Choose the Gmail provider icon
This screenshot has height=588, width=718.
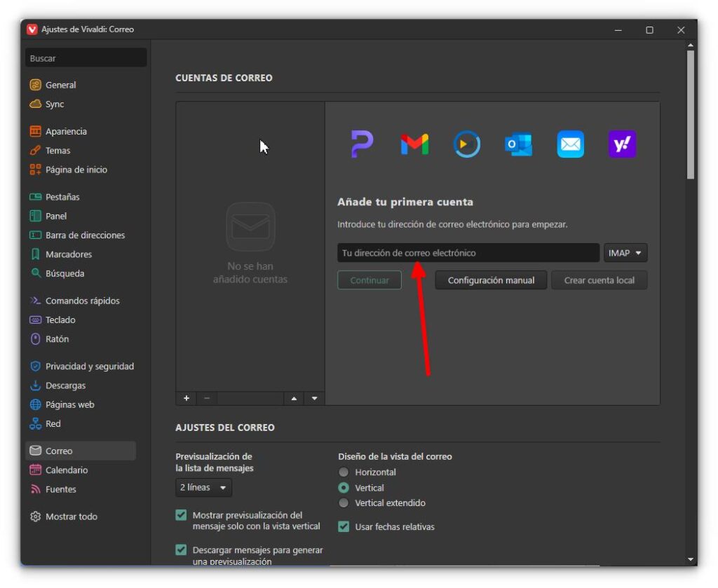click(414, 144)
